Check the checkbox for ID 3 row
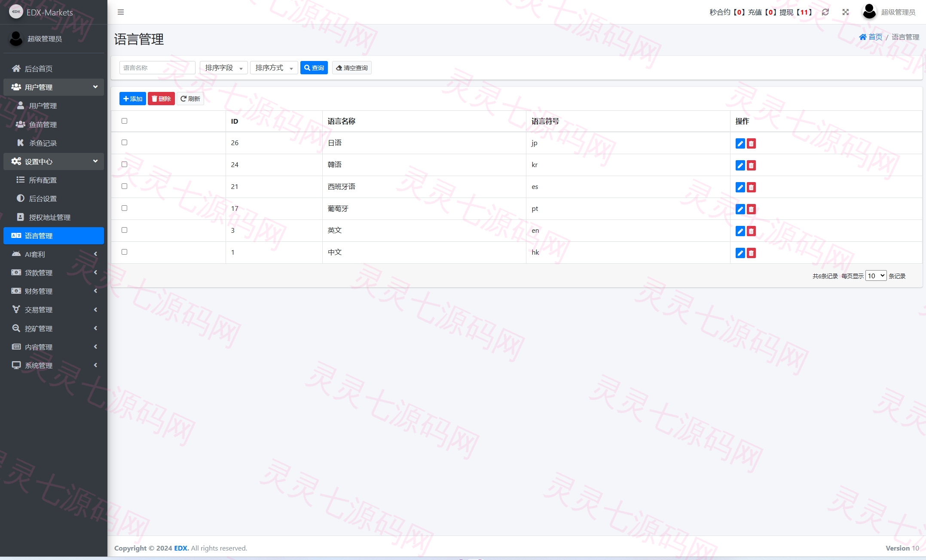 125,230
